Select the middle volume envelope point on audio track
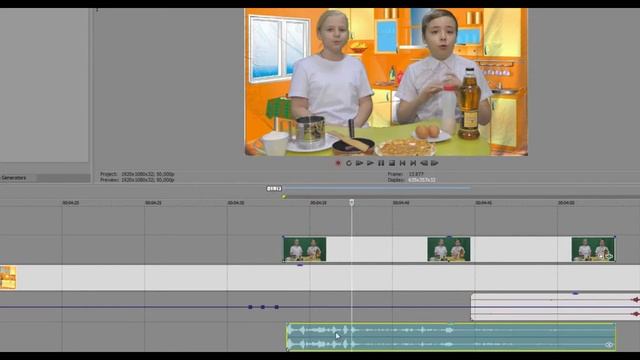Viewport: 640px width, 360px height. pos(263,307)
